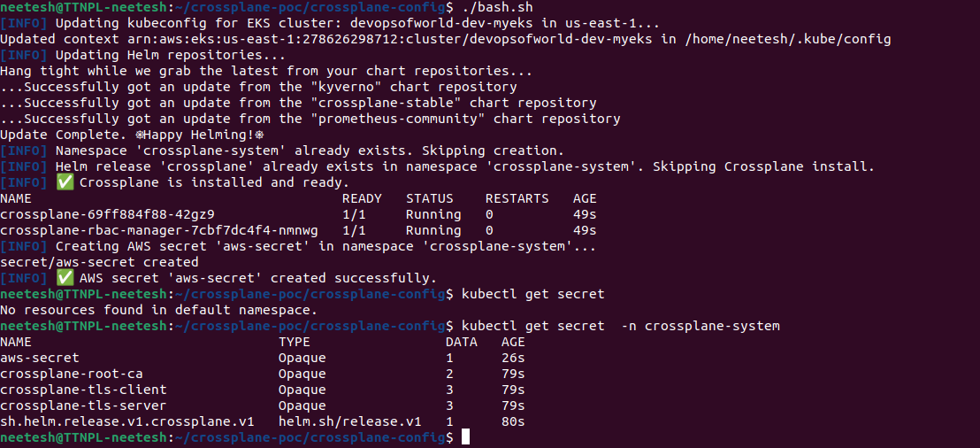This screenshot has width=980, height=448.
Task: Click the pod name 'crossplane-69ff884f88-42gz9'
Action: click(x=107, y=214)
